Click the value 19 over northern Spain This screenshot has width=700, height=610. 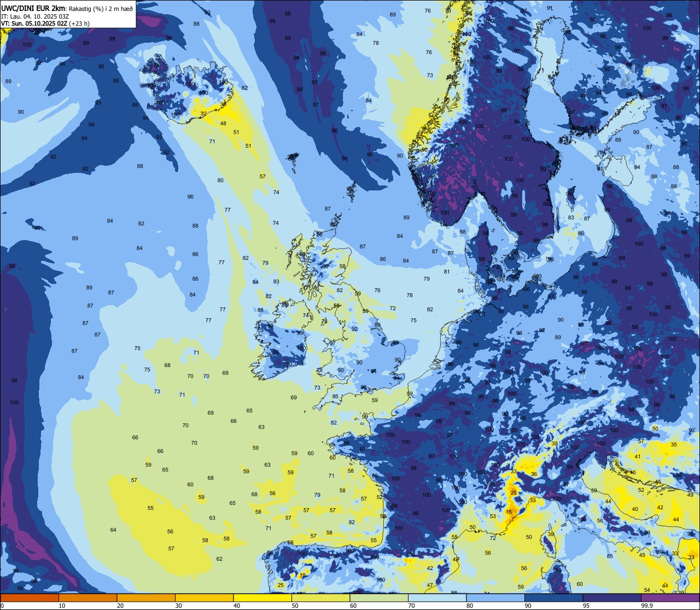coord(303,576)
